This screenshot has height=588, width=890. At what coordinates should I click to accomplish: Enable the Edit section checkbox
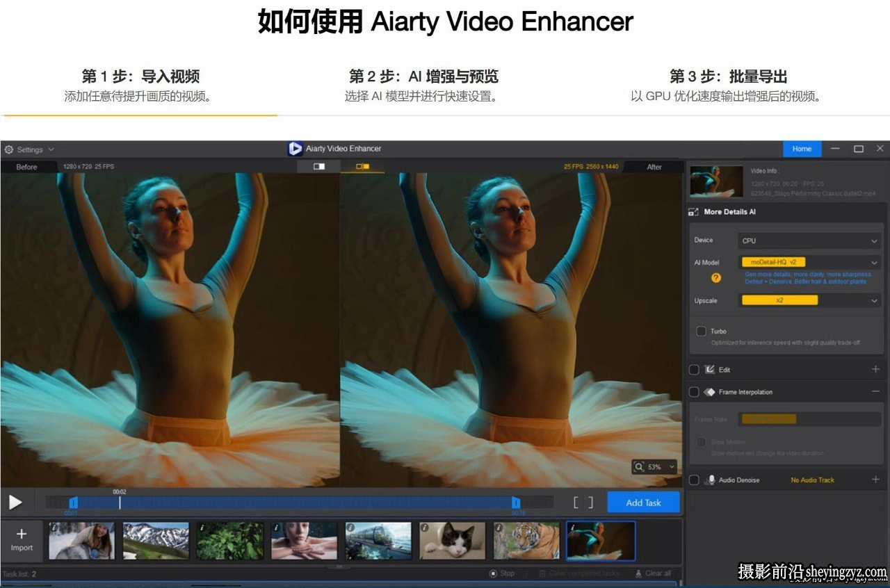click(x=694, y=370)
